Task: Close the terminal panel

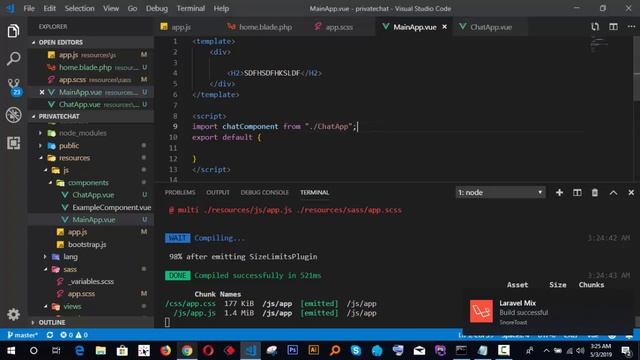Action: [631, 192]
